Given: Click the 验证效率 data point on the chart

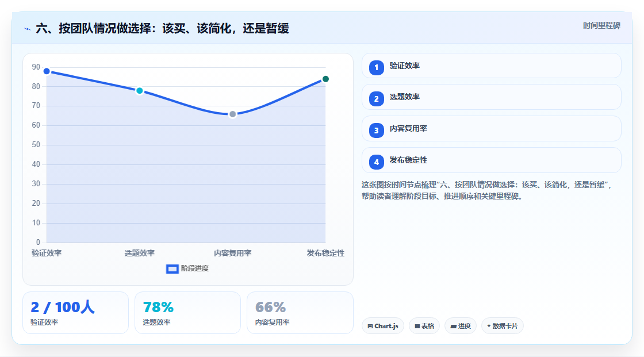Looking at the screenshot, I should [47, 71].
